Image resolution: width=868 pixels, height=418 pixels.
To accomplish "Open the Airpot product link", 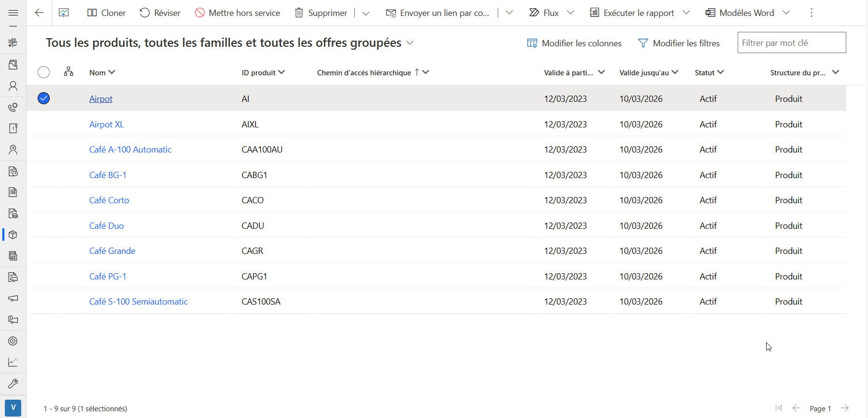I will [101, 99].
